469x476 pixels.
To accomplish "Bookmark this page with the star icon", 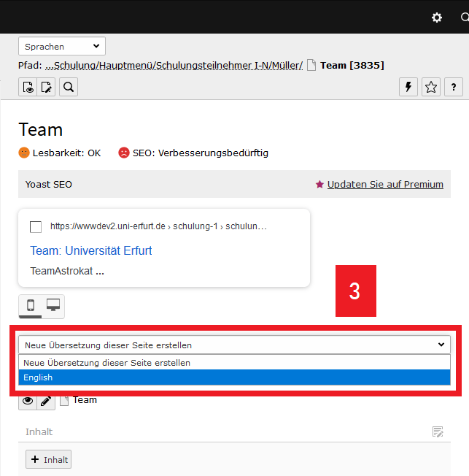I will pos(431,88).
